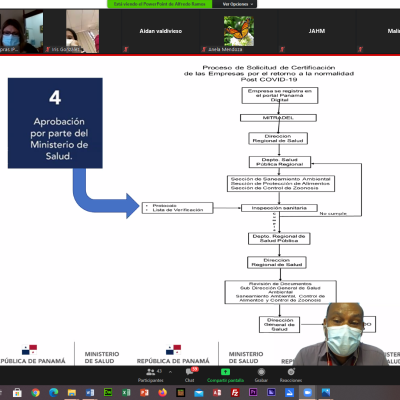
Task: Open Microsoft Edge from taskbar
Action: 54,393
